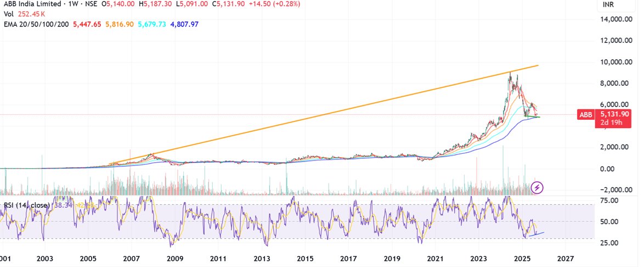Click the RSI 25.00 scale label
Image resolution: width=644 pixels, height=267 pixels.
pyautogui.click(x=608, y=243)
